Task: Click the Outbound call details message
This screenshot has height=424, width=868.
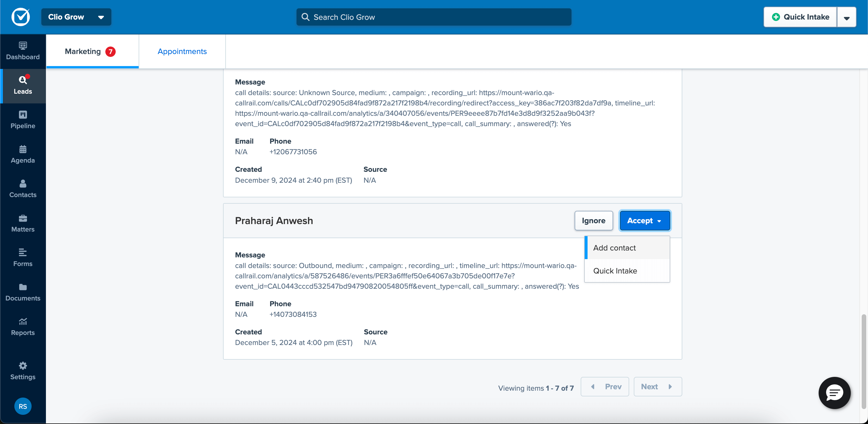Action: [x=407, y=276]
